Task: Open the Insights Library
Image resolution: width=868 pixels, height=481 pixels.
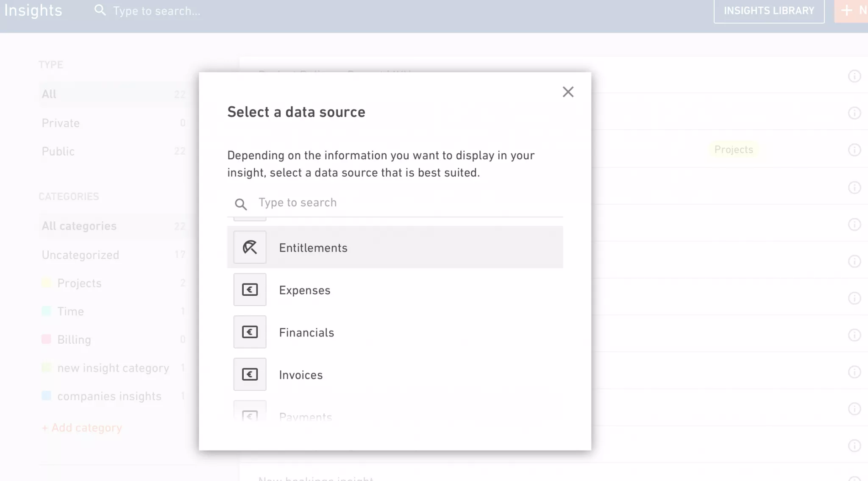Action: [769, 11]
